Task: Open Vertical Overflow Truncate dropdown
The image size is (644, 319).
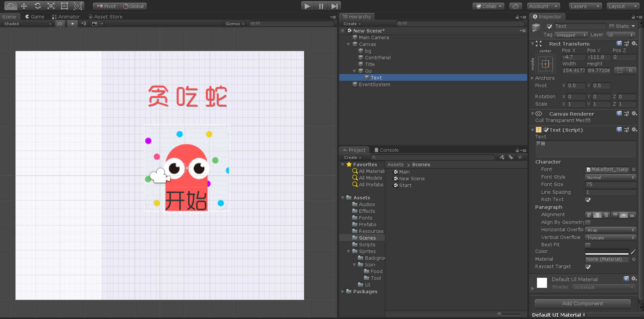Action: [610, 238]
